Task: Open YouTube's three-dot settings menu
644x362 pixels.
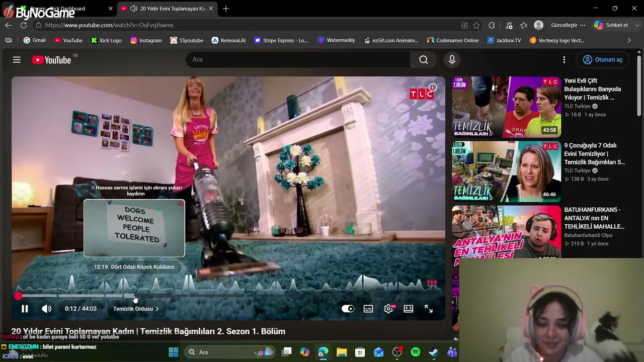Action: pos(564,60)
